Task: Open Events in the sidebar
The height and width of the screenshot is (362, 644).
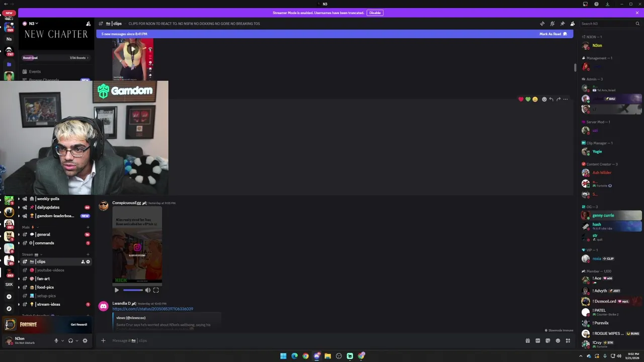Action: pos(35,71)
